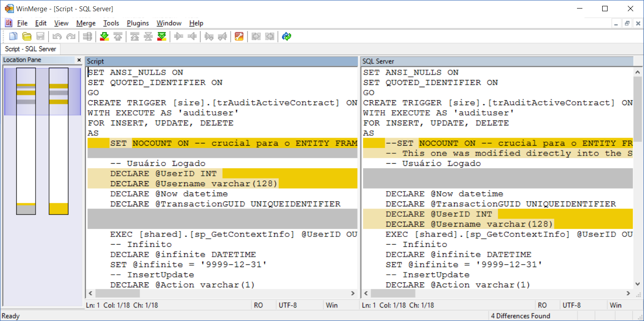The height and width of the screenshot is (321, 644).
Task: Click the All Left toolbar icon
Action: coord(269,37)
